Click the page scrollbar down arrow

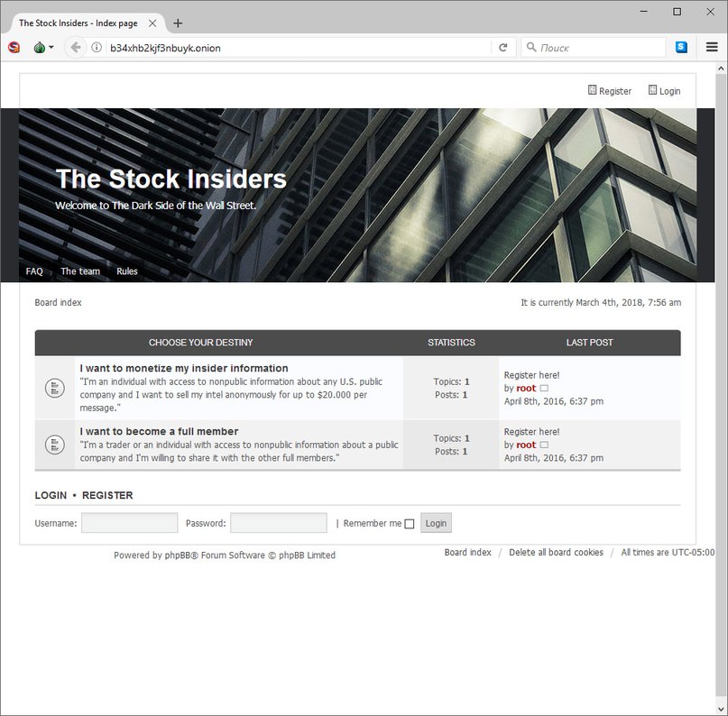click(x=721, y=709)
